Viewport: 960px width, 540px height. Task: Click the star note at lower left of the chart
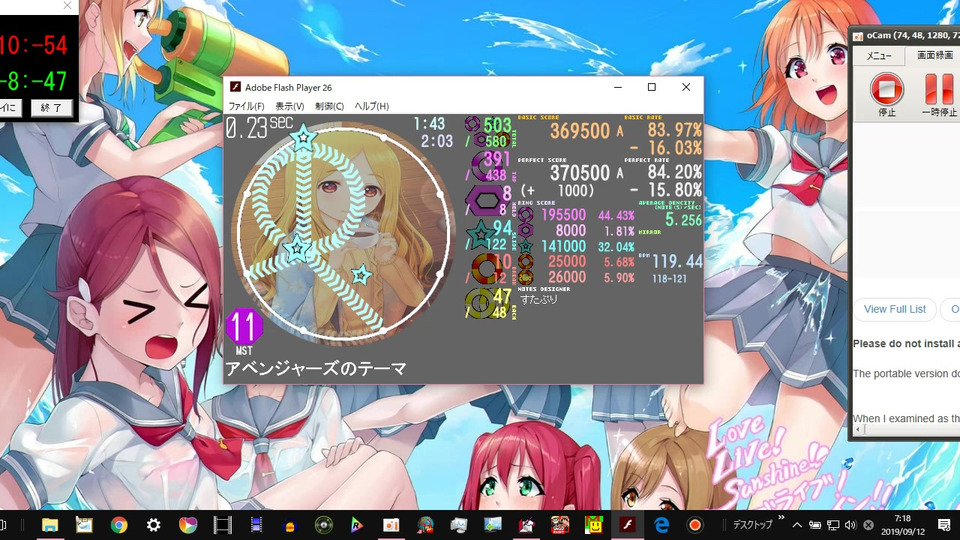(298, 249)
